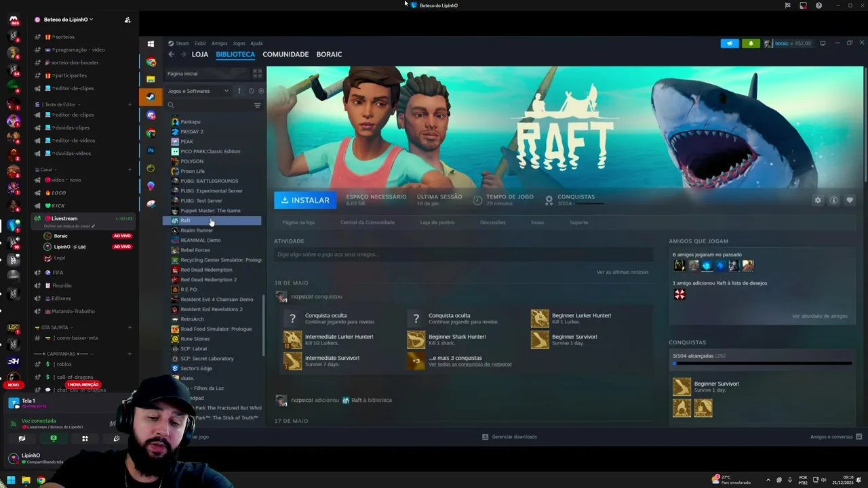This screenshot has height=488, width=868.
Task: Click Ver atividade de amigos link
Action: tap(820, 316)
